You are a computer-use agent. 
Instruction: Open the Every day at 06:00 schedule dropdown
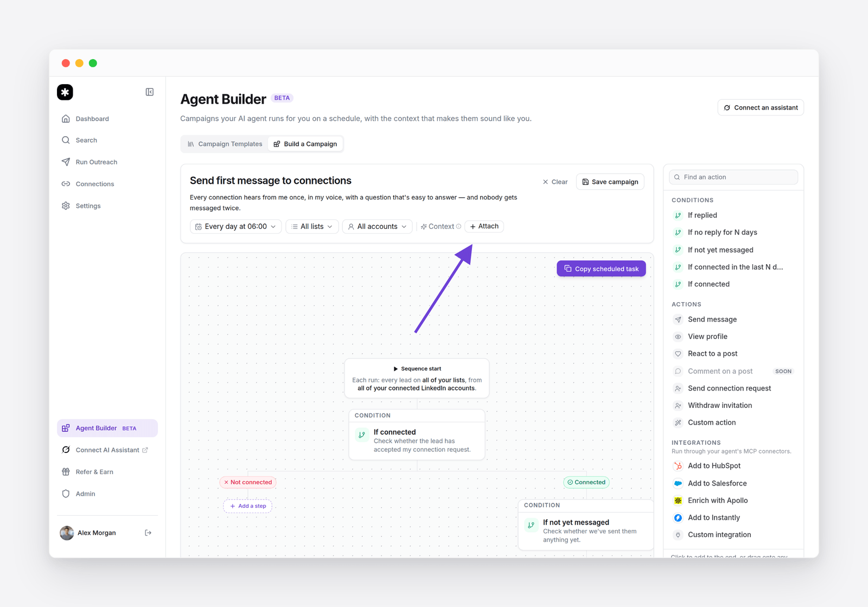(235, 227)
